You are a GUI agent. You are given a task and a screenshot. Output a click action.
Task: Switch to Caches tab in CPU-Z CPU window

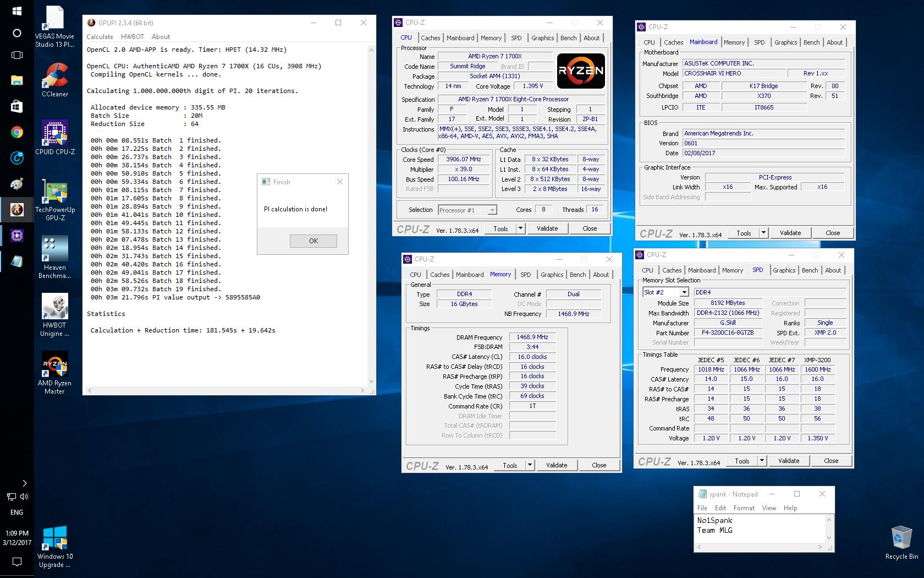click(430, 38)
